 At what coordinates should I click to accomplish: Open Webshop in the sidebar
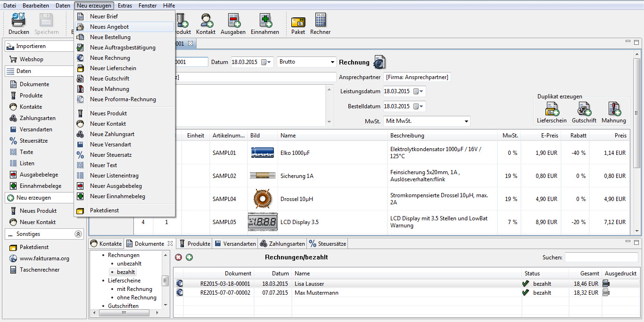31,59
